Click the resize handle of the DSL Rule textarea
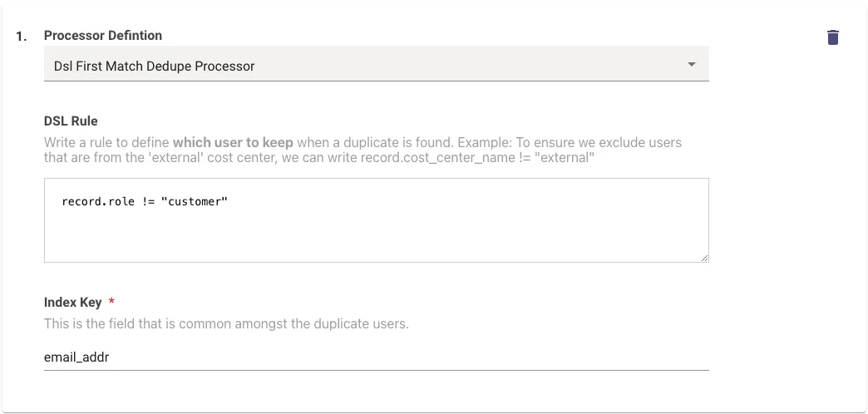The width and height of the screenshot is (868, 414). pos(704,258)
